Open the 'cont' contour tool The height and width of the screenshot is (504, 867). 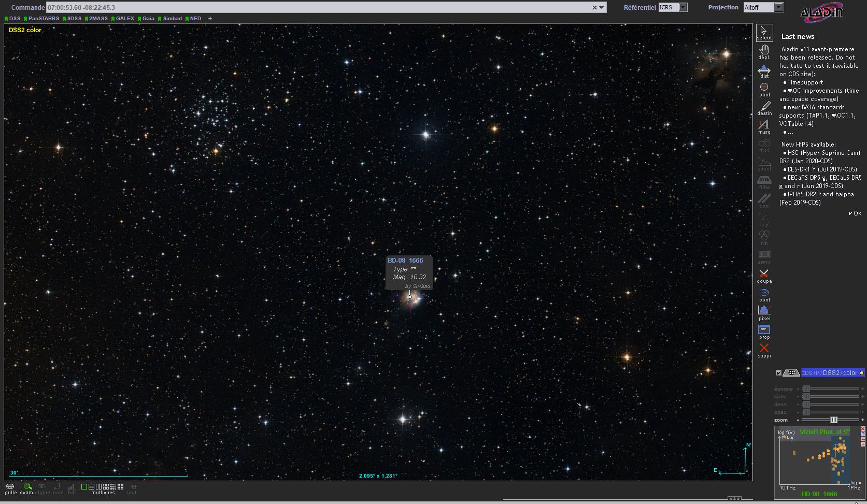[x=764, y=294]
